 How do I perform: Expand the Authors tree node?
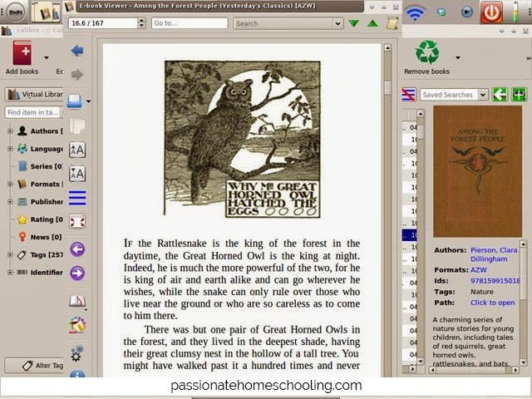(x=10, y=131)
